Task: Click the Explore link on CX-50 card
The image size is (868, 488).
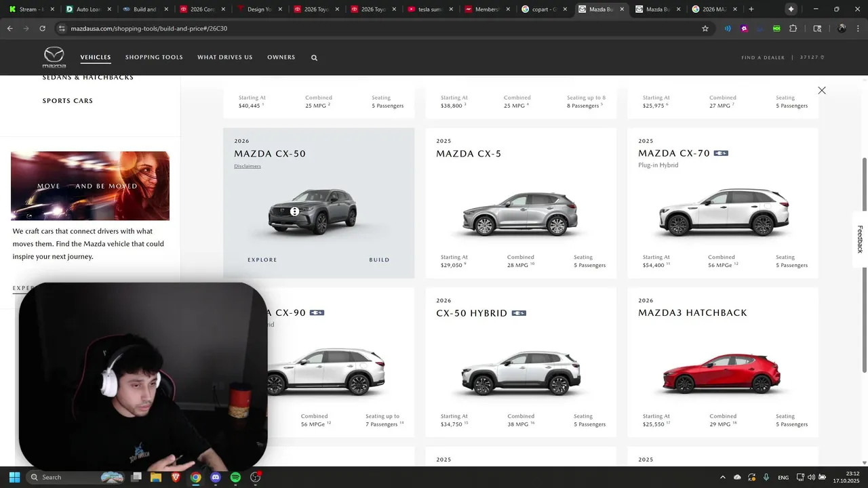Action: point(262,260)
